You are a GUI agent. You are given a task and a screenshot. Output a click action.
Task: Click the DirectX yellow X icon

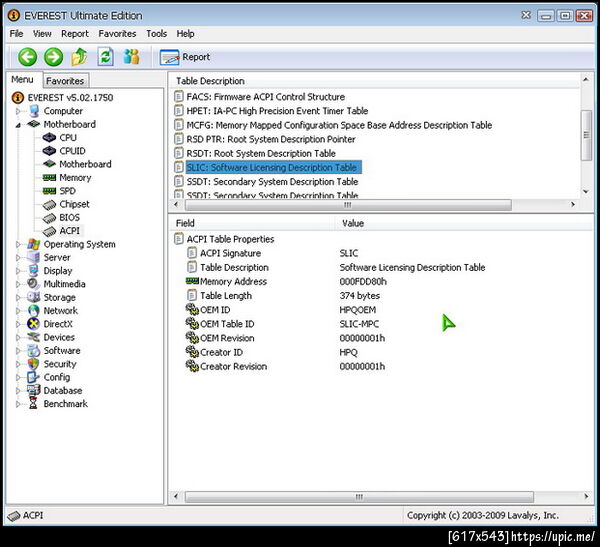pyautogui.click(x=34, y=324)
